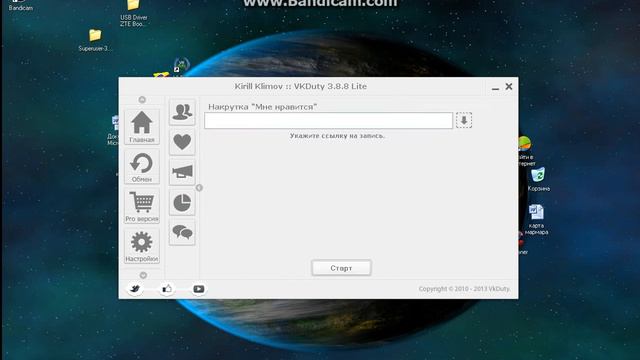Open the Pro версия shopping cart
This screenshot has height=360, width=640.
[142, 206]
